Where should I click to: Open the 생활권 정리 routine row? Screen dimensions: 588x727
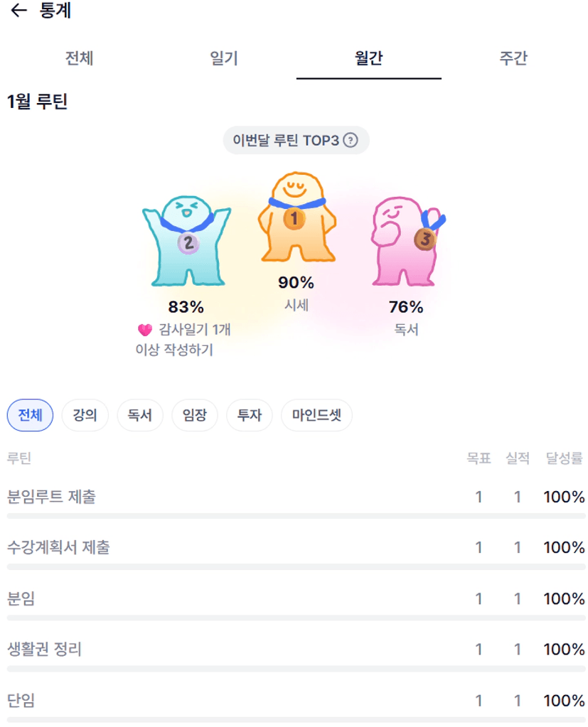click(44, 650)
